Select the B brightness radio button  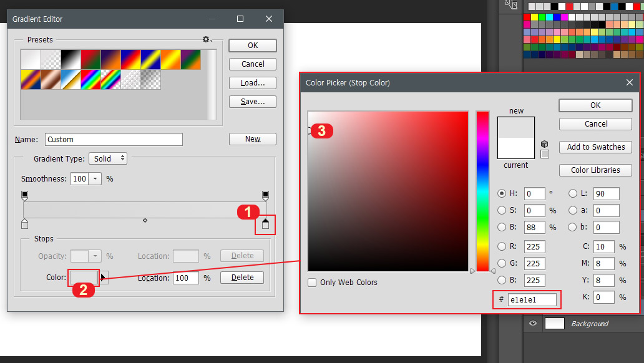coord(502,227)
